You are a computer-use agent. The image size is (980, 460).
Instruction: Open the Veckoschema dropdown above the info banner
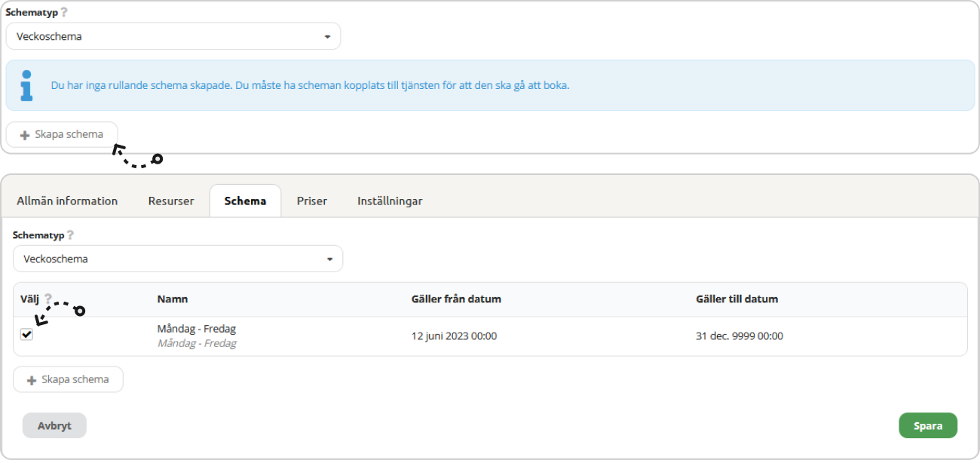tap(173, 36)
